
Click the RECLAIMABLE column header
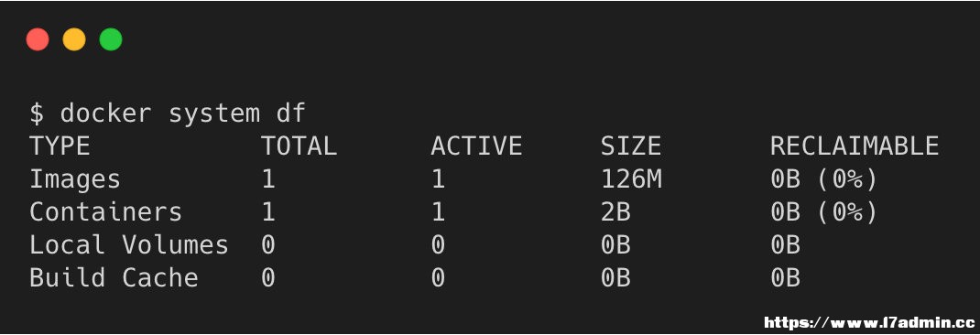pos(855,146)
